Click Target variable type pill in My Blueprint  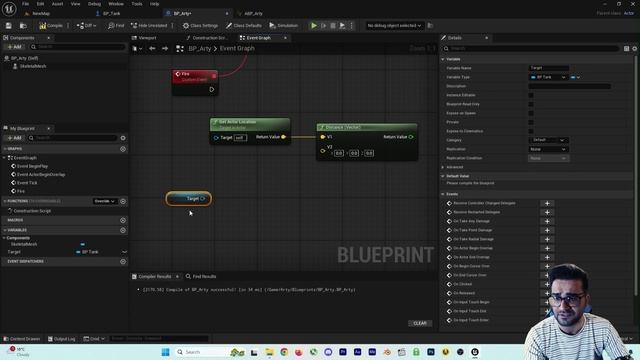click(87, 252)
